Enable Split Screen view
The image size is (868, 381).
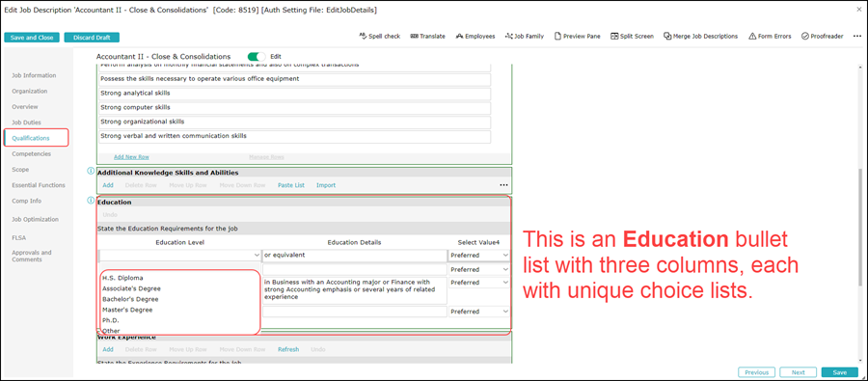click(632, 36)
